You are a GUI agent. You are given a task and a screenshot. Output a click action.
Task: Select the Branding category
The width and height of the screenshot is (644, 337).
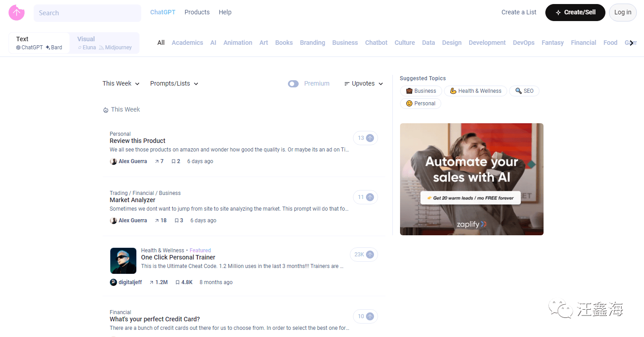tap(313, 43)
